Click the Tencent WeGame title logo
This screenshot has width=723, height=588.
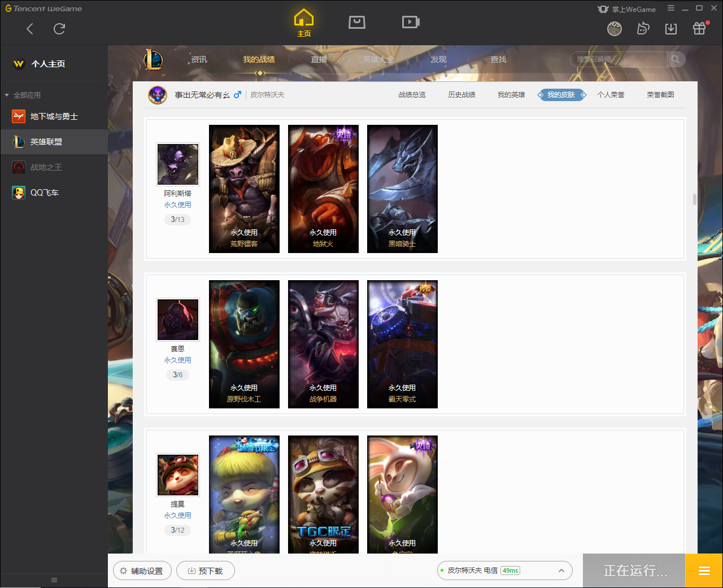[x=43, y=8]
